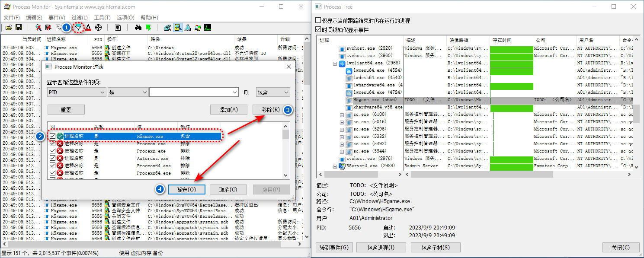Click red exclude icon on Autoruns.exe filter row
The height and width of the screenshot is (258, 644).
60,159
